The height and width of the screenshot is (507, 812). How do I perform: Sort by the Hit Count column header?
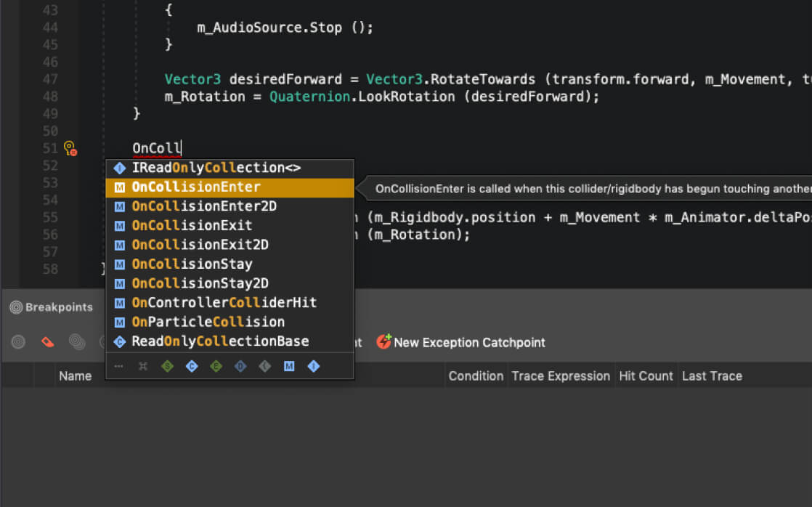[x=646, y=376]
